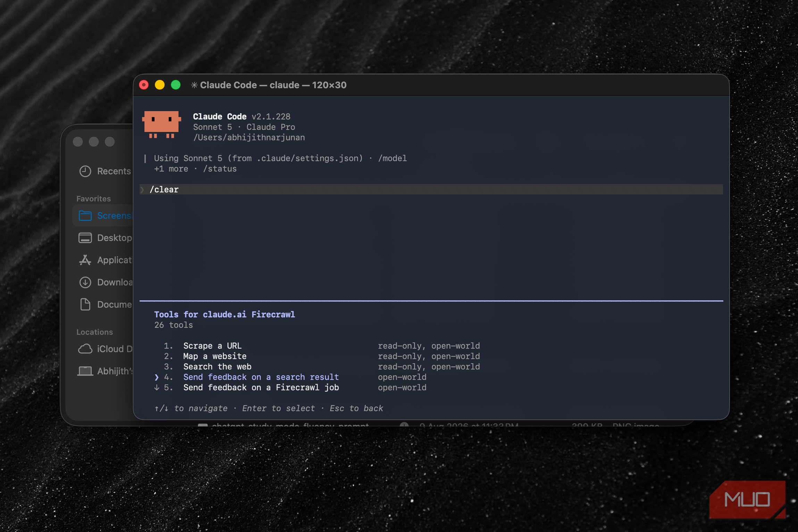
Task: Select tool 1 Scrape a URL
Action: point(212,346)
